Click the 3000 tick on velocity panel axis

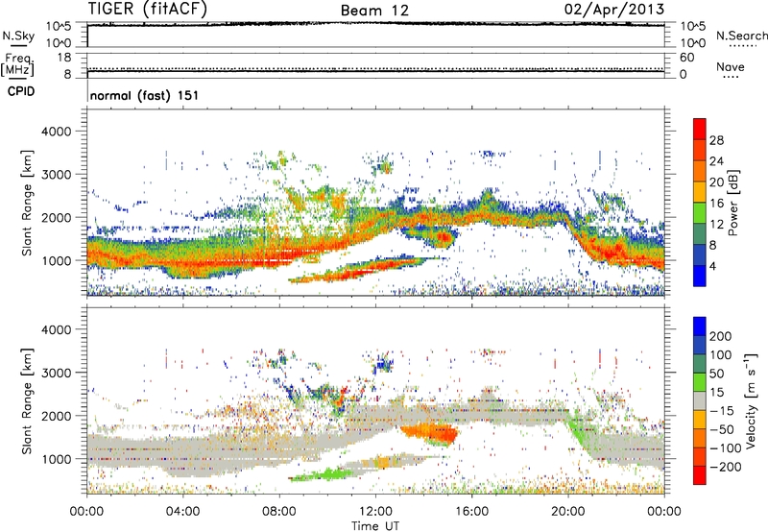(56, 373)
